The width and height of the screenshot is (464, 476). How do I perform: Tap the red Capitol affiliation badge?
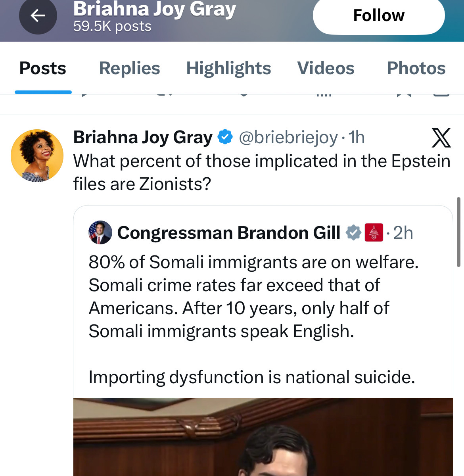[374, 232]
